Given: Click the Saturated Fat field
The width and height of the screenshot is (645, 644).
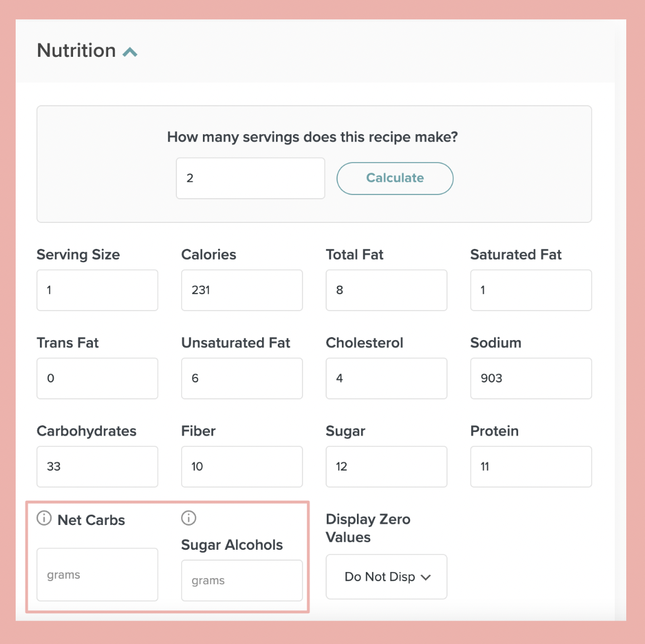Looking at the screenshot, I should [531, 290].
